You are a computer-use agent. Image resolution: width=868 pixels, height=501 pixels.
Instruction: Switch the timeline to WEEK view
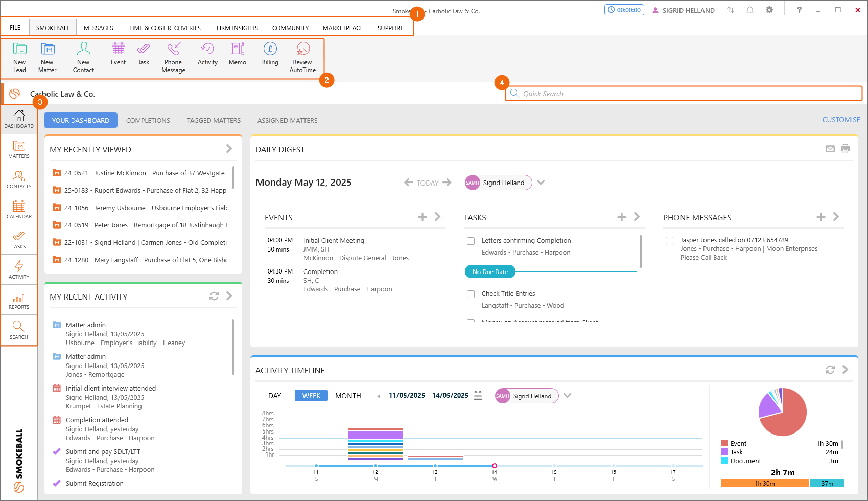coord(311,396)
